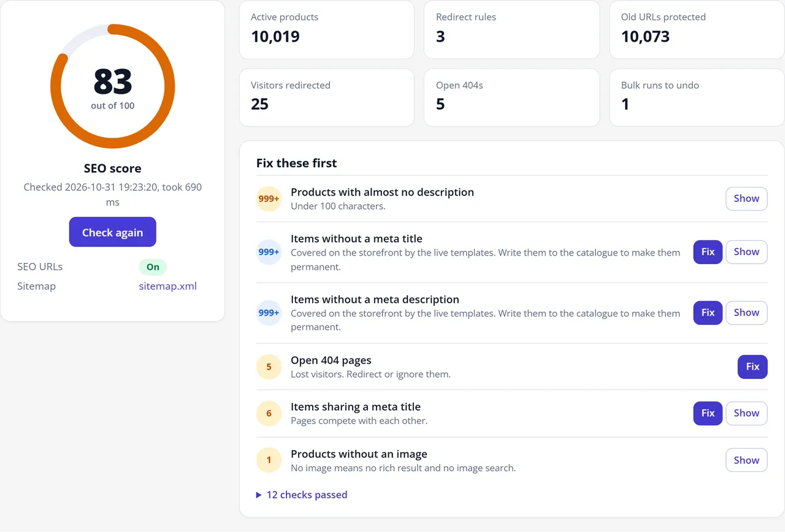
Task: Toggle the SEO URLs On badge
Action: pyautogui.click(x=153, y=267)
